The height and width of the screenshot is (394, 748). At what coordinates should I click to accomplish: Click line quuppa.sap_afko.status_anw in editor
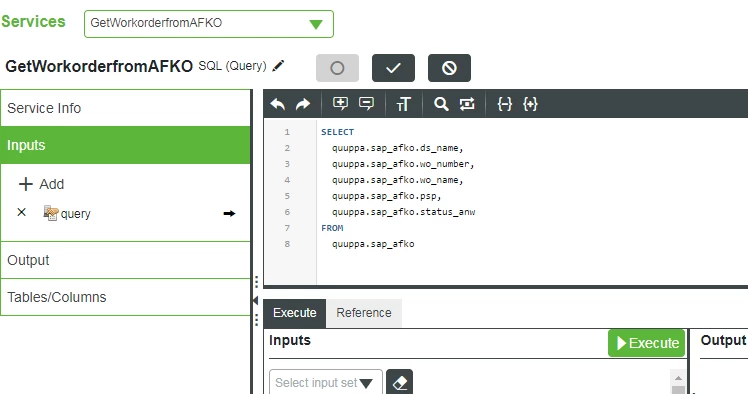(404, 212)
